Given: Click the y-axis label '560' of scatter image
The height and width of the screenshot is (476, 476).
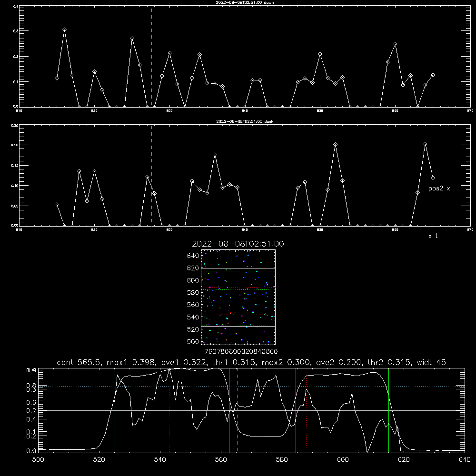Looking at the screenshot, I should pyautogui.click(x=193, y=305).
